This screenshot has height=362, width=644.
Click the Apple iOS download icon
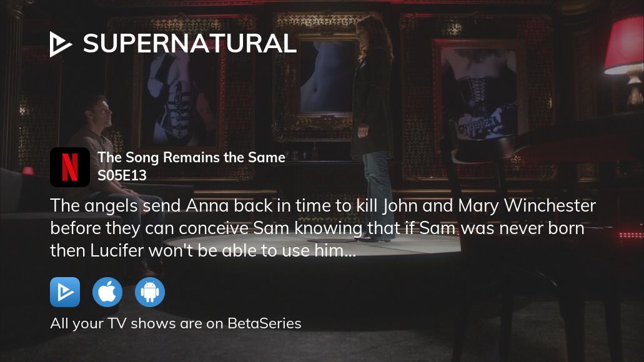coord(107,292)
